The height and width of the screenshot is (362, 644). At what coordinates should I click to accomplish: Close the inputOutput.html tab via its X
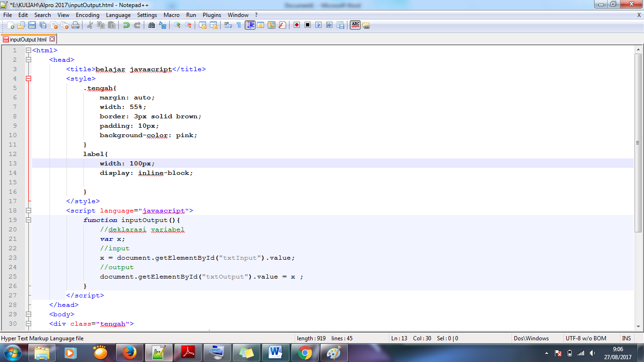pos(52,40)
